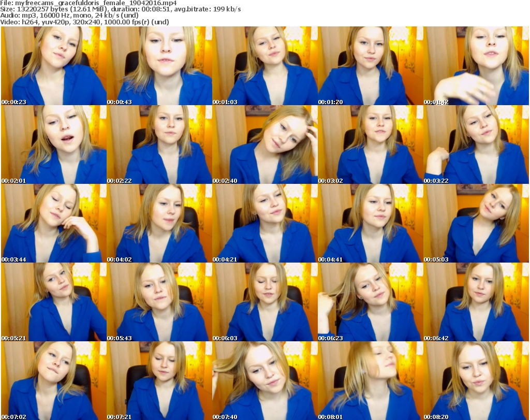530x420 pixels.
Task: Open the frame at 00:05:43
Action: [159, 302]
